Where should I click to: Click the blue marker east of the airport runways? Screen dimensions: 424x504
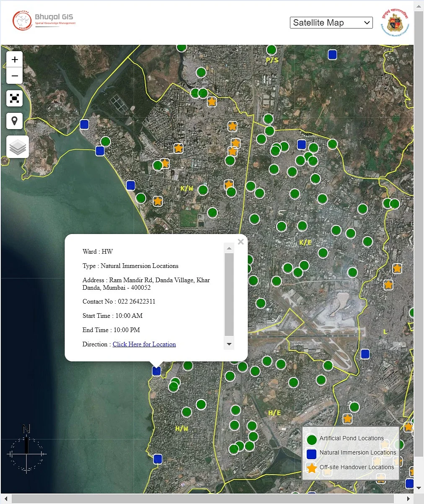(365, 354)
